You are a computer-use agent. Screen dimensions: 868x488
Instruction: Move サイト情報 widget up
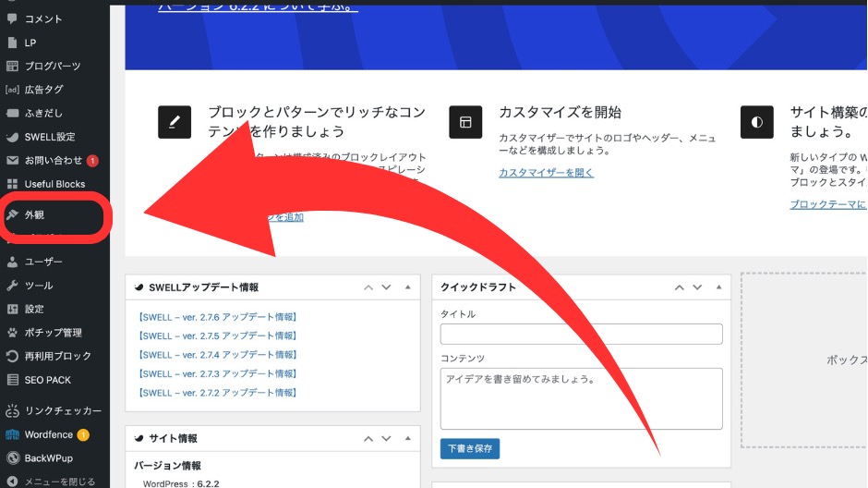[368, 439]
